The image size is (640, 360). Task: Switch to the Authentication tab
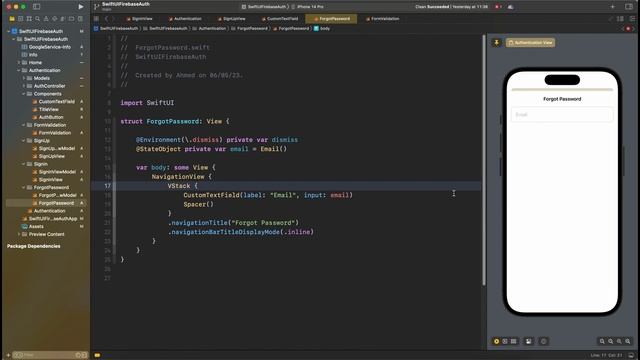(x=185, y=19)
